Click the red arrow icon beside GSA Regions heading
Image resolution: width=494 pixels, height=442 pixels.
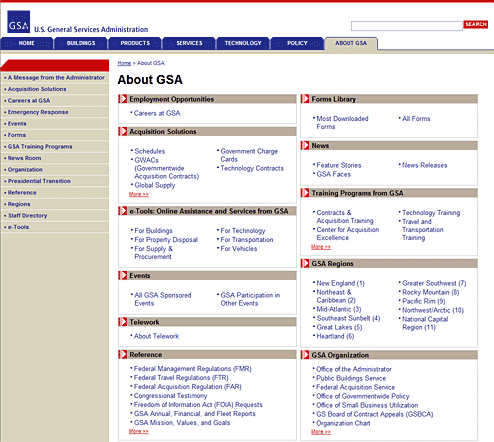tap(305, 263)
